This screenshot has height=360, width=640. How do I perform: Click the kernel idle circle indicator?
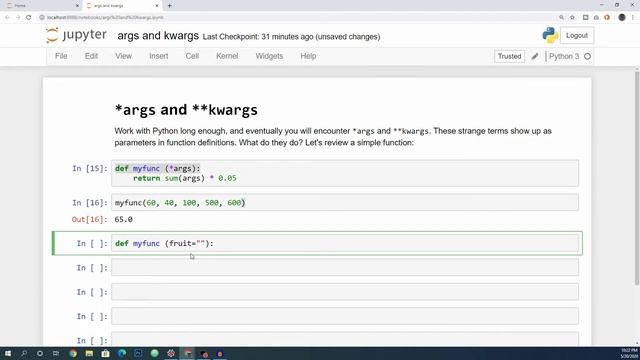point(587,56)
